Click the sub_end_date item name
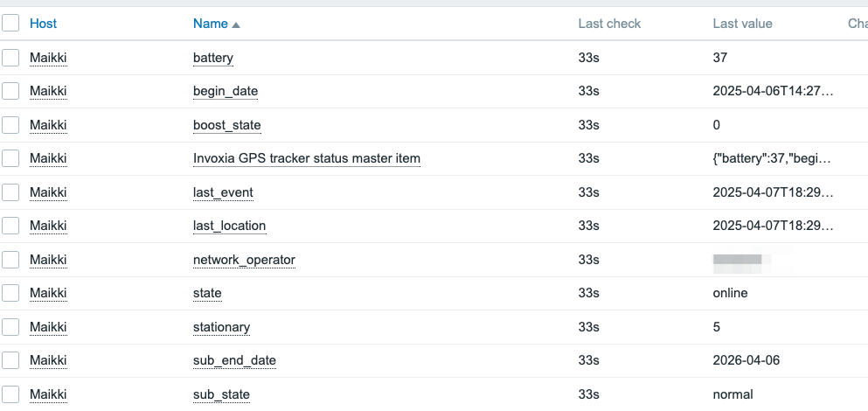 [234, 360]
